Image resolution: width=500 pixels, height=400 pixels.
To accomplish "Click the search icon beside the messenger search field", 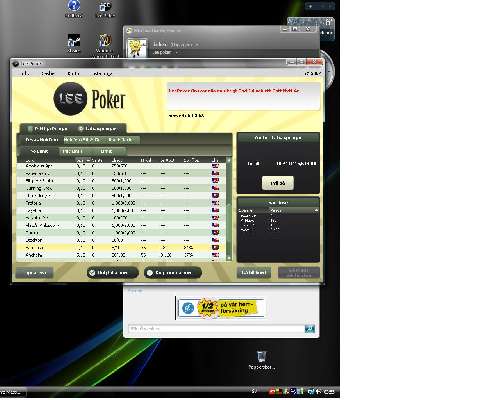I will (310, 329).
